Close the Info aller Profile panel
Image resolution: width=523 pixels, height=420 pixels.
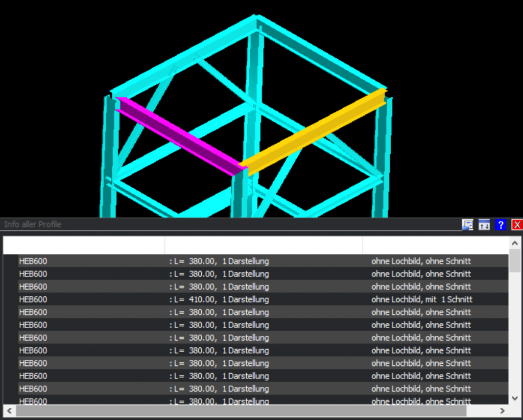[517, 224]
